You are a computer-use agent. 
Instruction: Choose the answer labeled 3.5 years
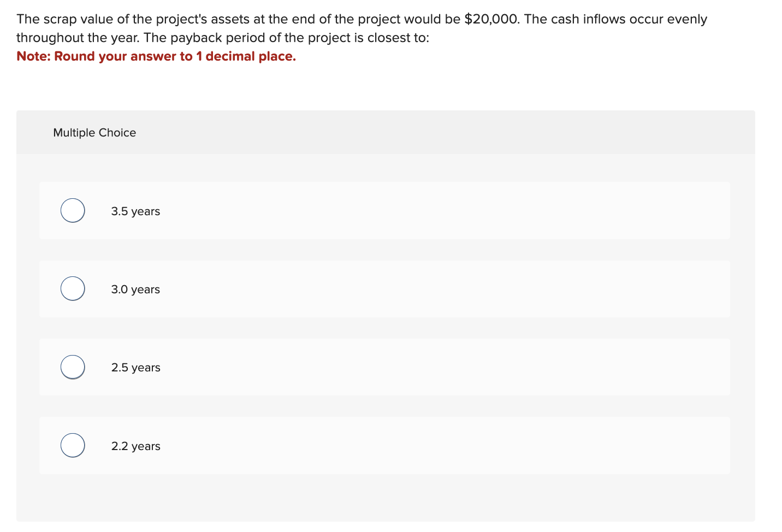pos(135,211)
